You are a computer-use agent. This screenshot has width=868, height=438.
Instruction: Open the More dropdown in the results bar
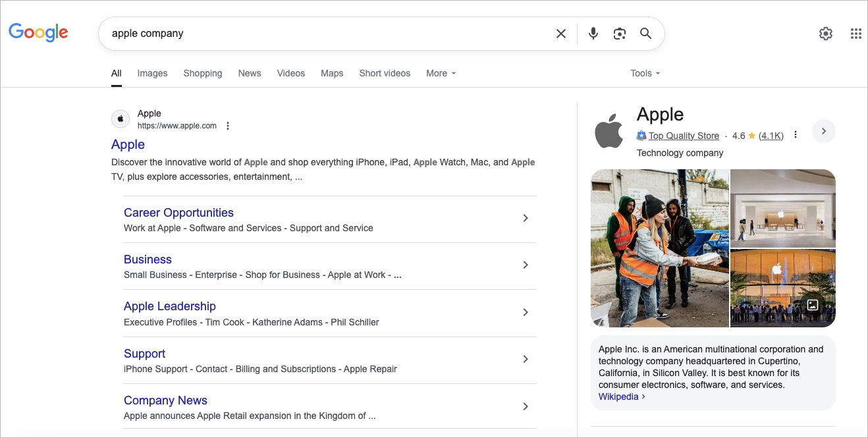point(440,73)
